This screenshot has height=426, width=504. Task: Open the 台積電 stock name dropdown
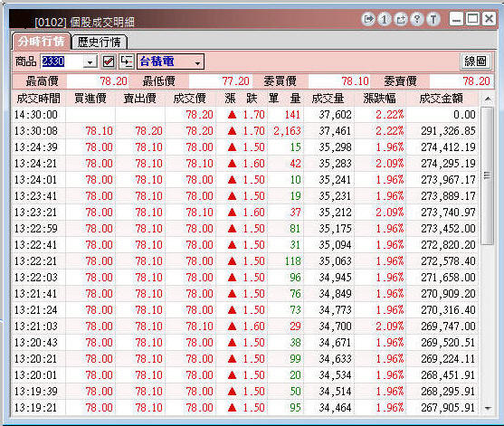point(197,62)
